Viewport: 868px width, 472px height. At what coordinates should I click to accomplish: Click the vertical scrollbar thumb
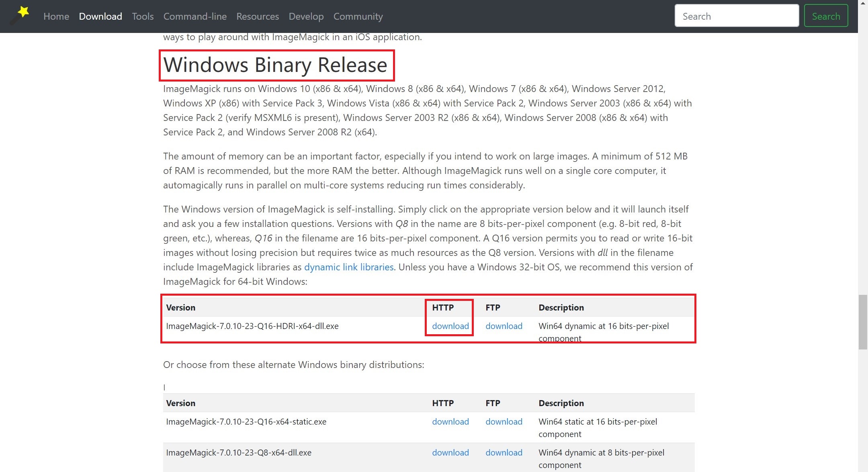862,322
